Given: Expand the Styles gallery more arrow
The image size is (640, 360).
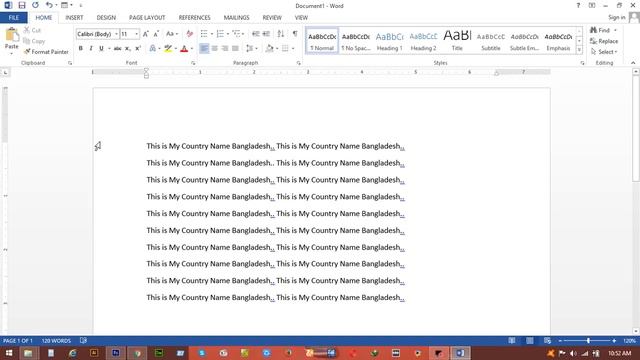Looking at the screenshot, I should pyautogui.click(x=579, y=50).
